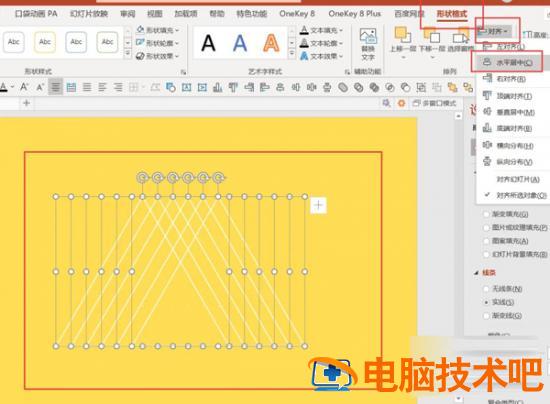The height and width of the screenshot is (404, 550).
Task: Open the Text Fill (文本填充) dropdown
Action: point(321,30)
